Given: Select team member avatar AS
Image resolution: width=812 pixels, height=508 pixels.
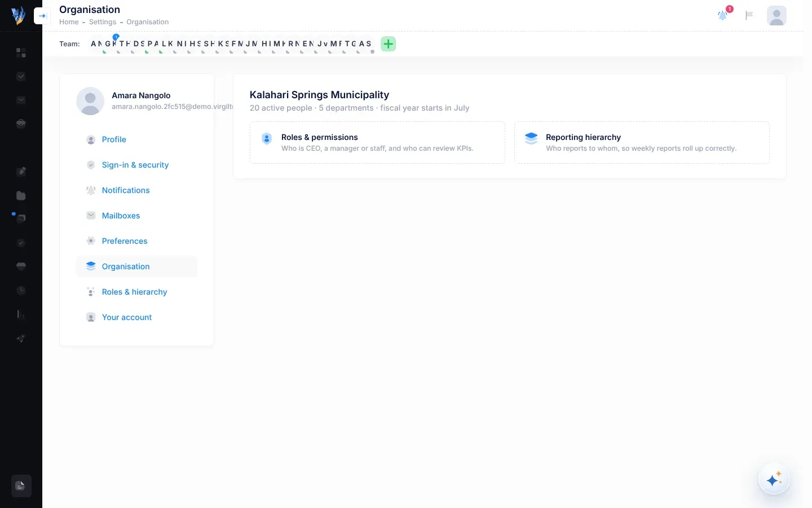Looking at the screenshot, I should pyautogui.click(x=365, y=44).
